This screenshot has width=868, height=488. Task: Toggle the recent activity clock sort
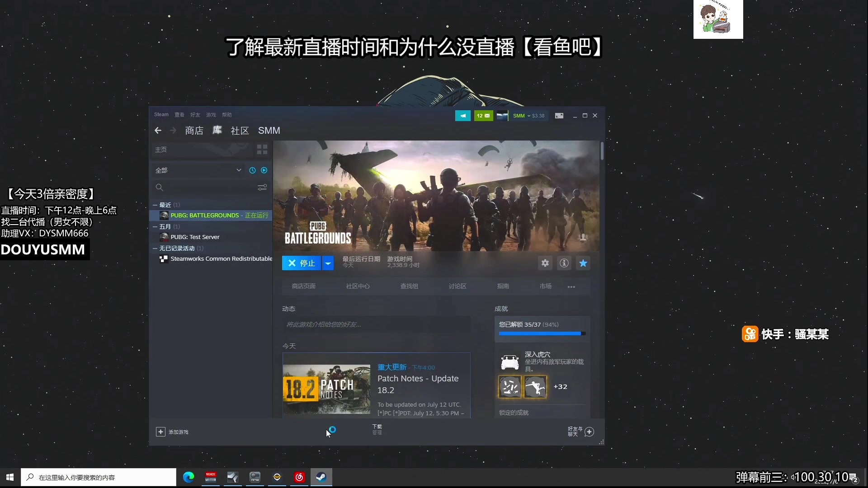click(x=252, y=170)
